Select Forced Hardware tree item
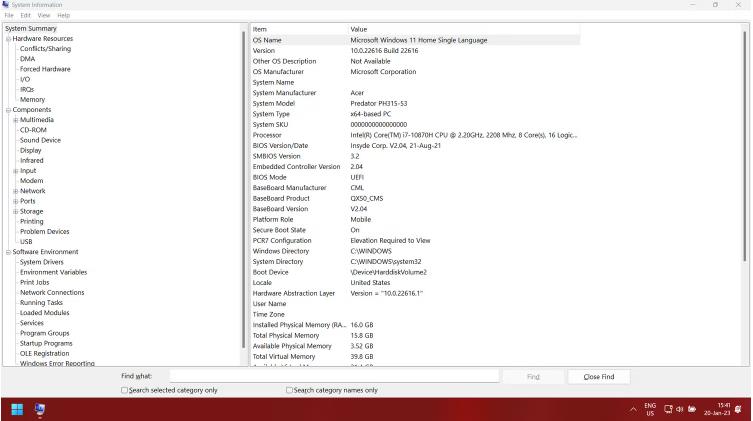Screen dimensions: 753x421 tap(45, 69)
